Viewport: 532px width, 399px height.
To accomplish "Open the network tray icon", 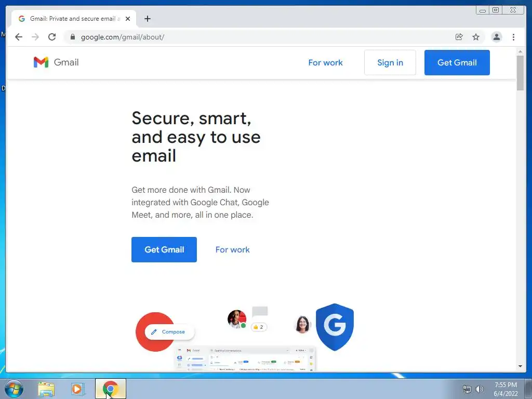I will (467, 389).
